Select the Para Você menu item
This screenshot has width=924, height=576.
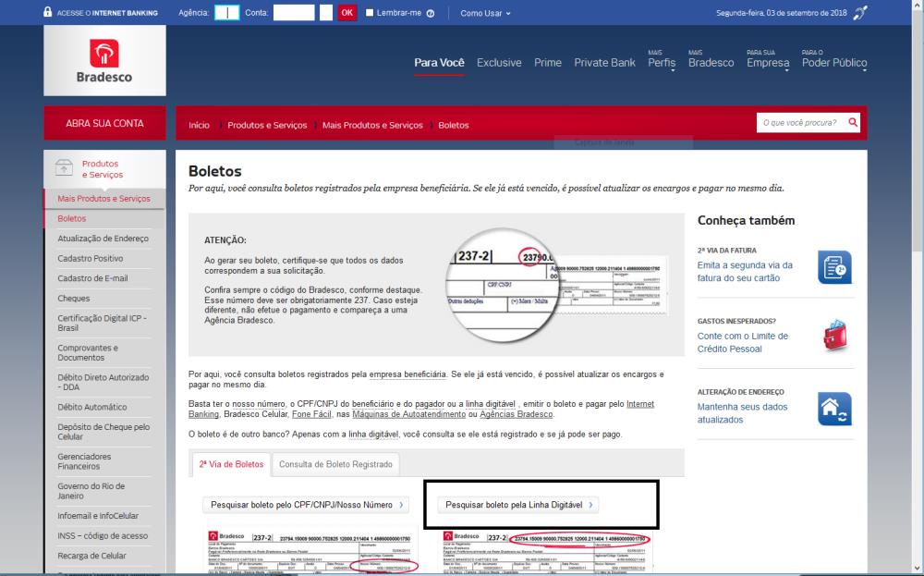point(438,62)
